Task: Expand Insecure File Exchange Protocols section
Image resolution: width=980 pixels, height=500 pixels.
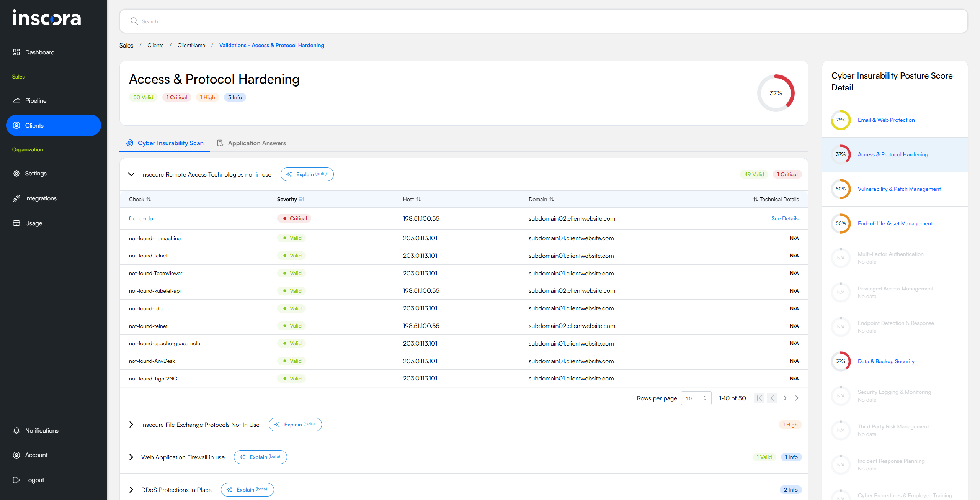Action: [x=131, y=425]
